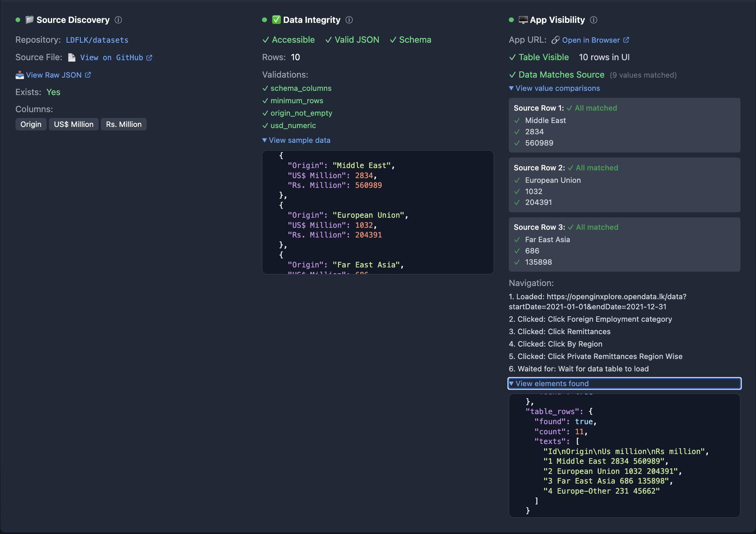Select the Origin column chip
756x534 pixels.
31,124
